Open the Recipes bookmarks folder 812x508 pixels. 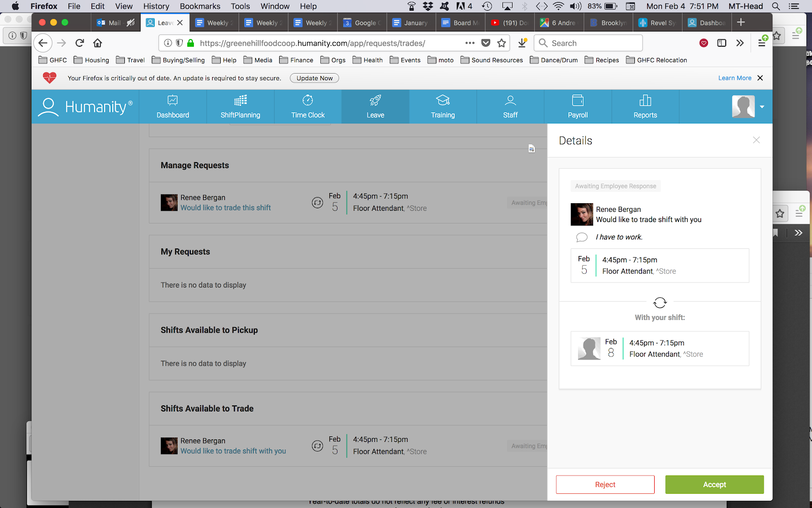602,60
